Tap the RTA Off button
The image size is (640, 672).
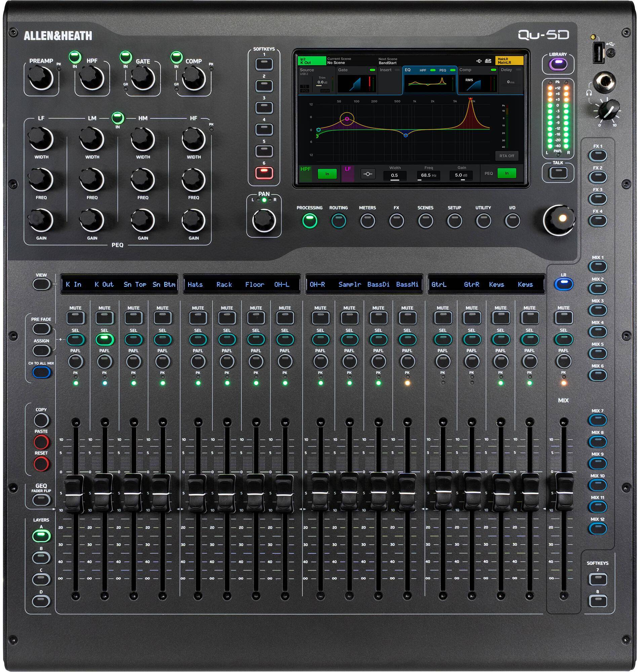coord(507,156)
